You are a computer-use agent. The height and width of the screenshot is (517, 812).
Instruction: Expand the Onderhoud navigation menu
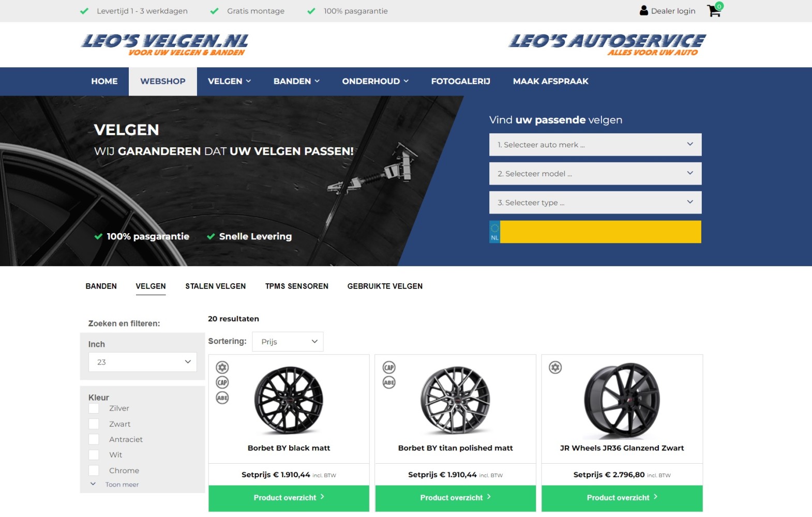[x=375, y=81]
